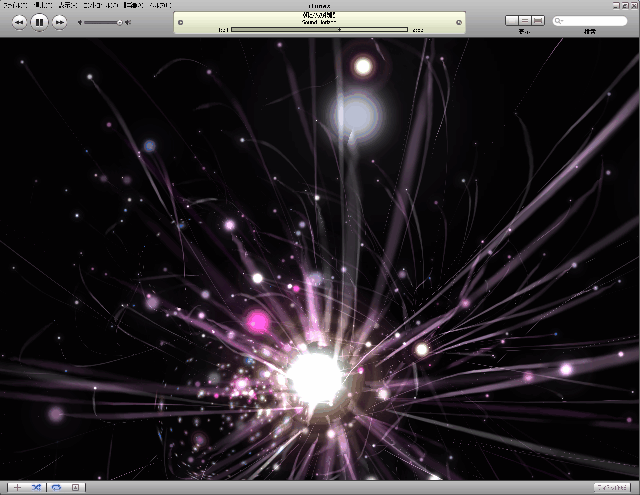The height and width of the screenshot is (495, 640).
Task: Open the Controls menu
Action: coord(101,5)
